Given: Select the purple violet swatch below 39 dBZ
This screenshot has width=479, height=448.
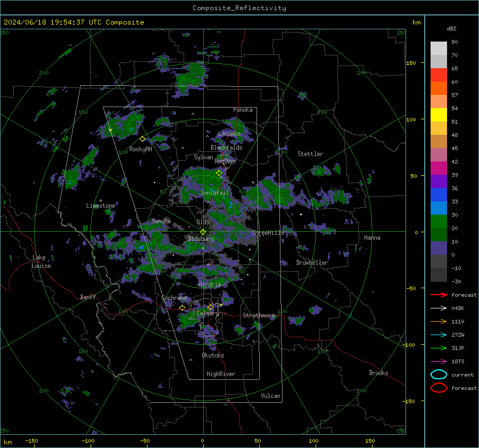Looking at the screenshot, I should pyautogui.click(x=439, y=182).
